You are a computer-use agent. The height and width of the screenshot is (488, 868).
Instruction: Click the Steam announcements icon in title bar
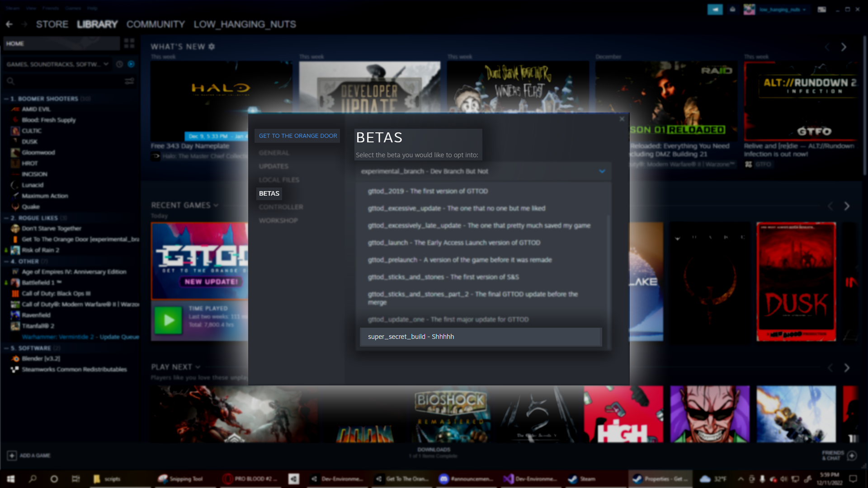[x=715, y=9]
